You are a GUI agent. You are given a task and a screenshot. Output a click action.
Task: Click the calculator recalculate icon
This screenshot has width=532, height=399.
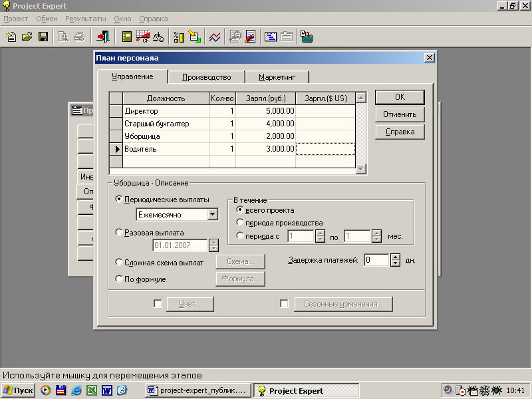click(x=307, y=37)
